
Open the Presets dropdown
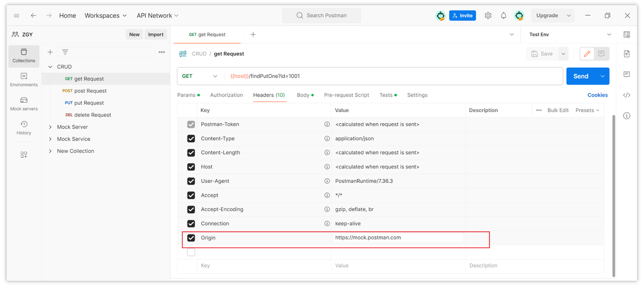pyautogui.click(x=587, y=110)
